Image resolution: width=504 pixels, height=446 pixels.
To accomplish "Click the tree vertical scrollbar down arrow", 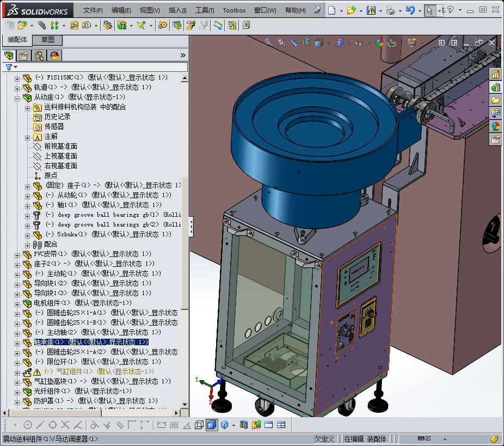I will 185,405.
